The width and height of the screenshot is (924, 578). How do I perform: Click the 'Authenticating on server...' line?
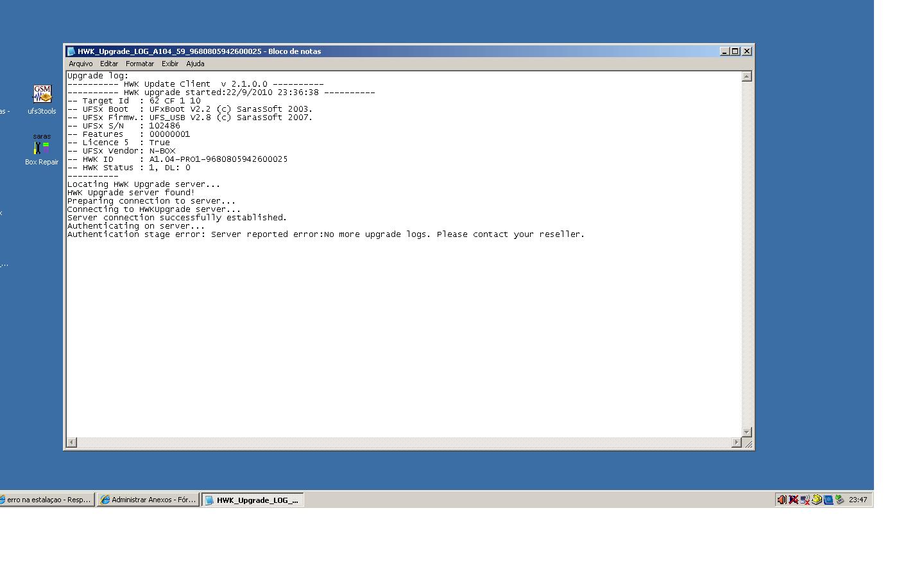pyautogui.click(x=136, y=226)
